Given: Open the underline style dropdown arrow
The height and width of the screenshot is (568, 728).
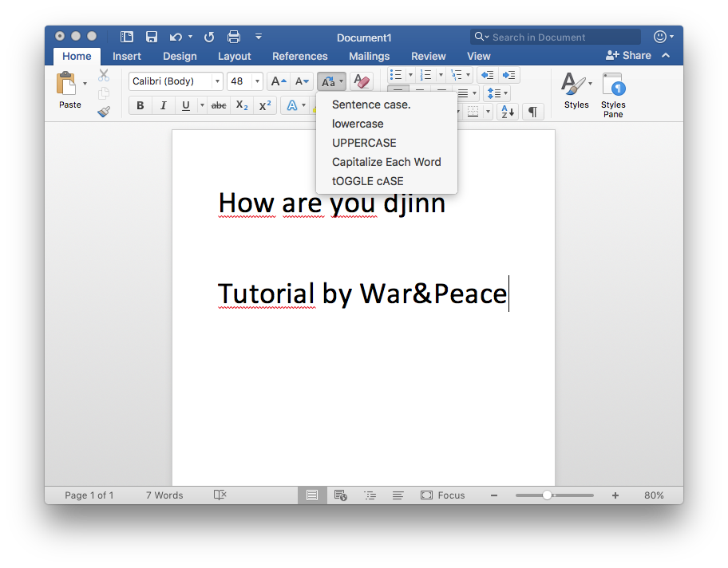Looking at the screenshot, I should (x=202, y=106).
